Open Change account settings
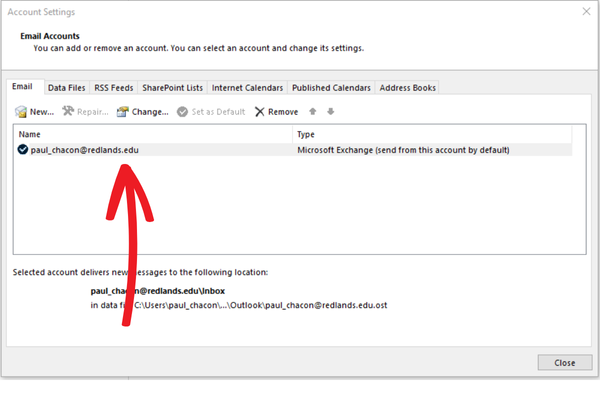Screen dimensions: 600x400 tap(142, 112)
